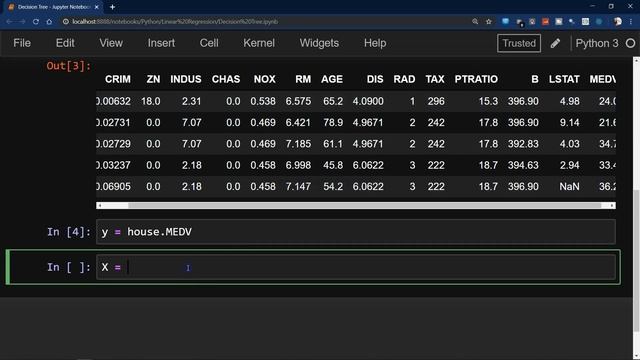Image resolution: width=640 pixels, height=360 pixels.
Task: Open the Widgets menu
Action: click(319, 43)
